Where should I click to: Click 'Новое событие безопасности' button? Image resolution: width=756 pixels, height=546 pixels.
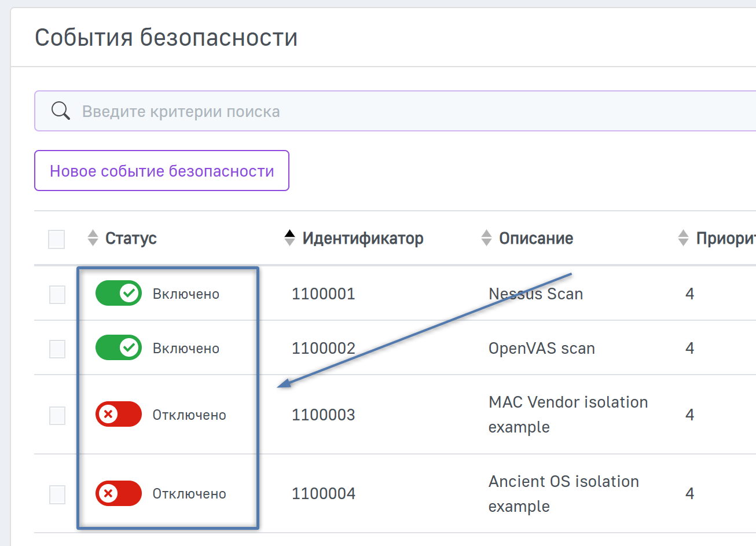tap(162, 171)
